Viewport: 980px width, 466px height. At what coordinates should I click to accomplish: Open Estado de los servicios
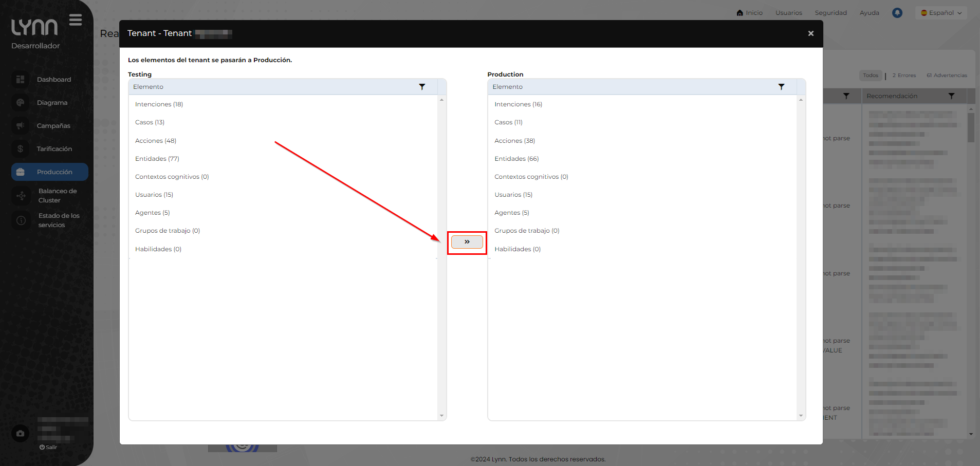pyautogui.click(x=59, y=220)
